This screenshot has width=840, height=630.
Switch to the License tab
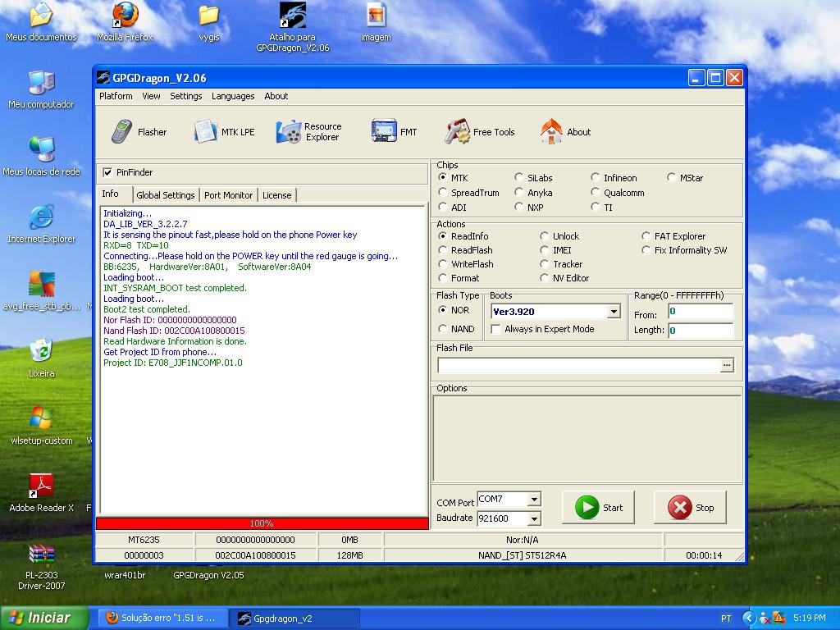pyautogui.click(x=277, y=195)
